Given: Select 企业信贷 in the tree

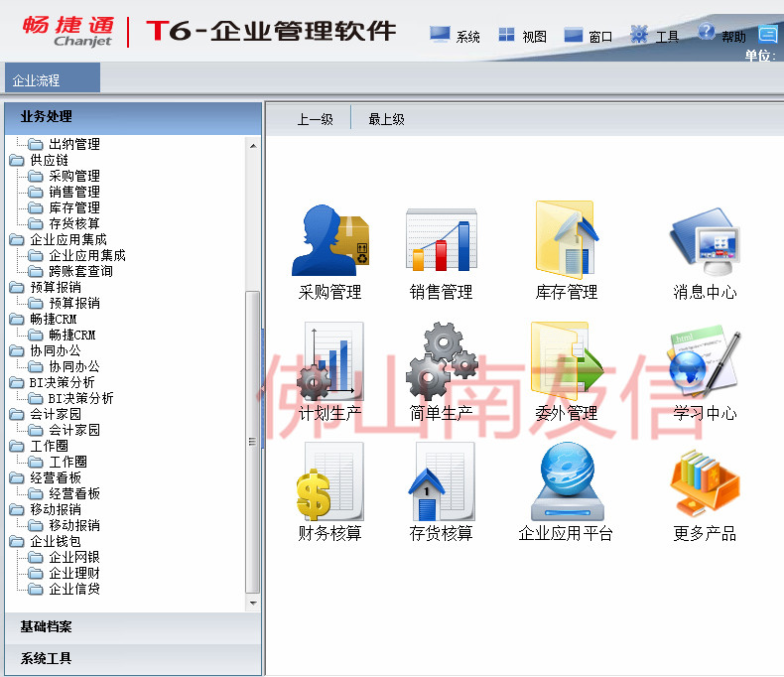Looking at the screenshot, I should (74, 589).
